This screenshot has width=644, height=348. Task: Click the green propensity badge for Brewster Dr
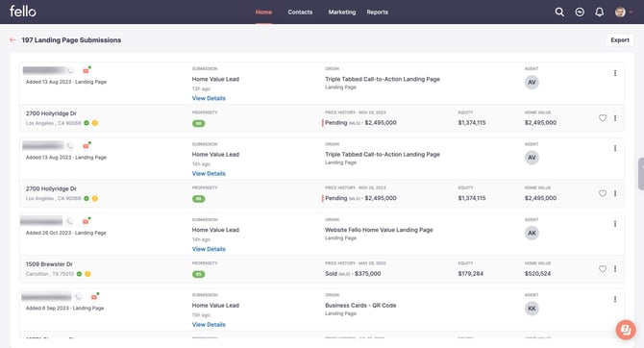(198, 274)
